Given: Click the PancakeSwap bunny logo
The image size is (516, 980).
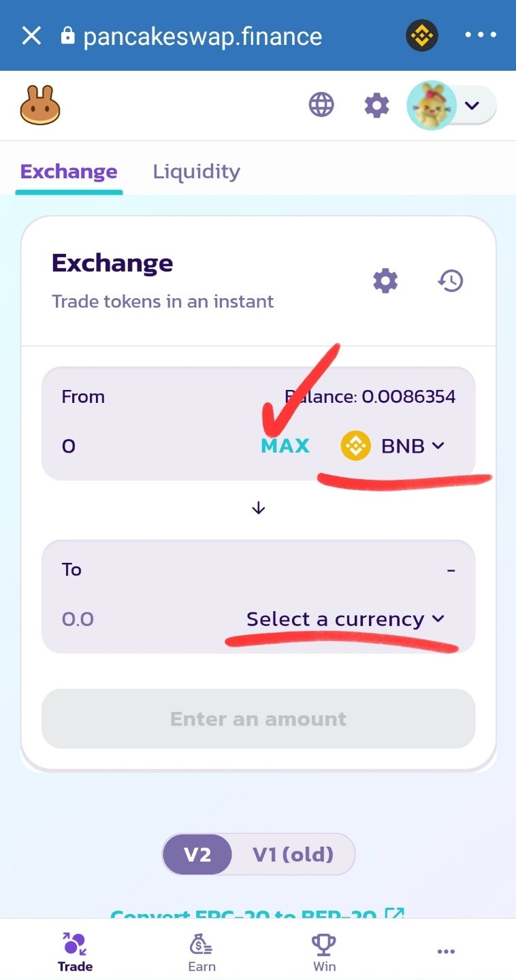Looking at the screenshot, I should 40,105.
